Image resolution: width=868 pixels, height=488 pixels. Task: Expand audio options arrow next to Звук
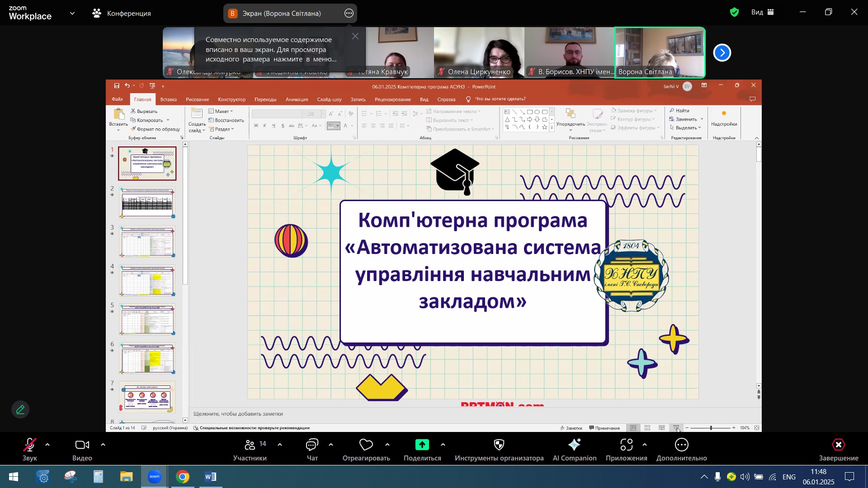pos(47,445)
